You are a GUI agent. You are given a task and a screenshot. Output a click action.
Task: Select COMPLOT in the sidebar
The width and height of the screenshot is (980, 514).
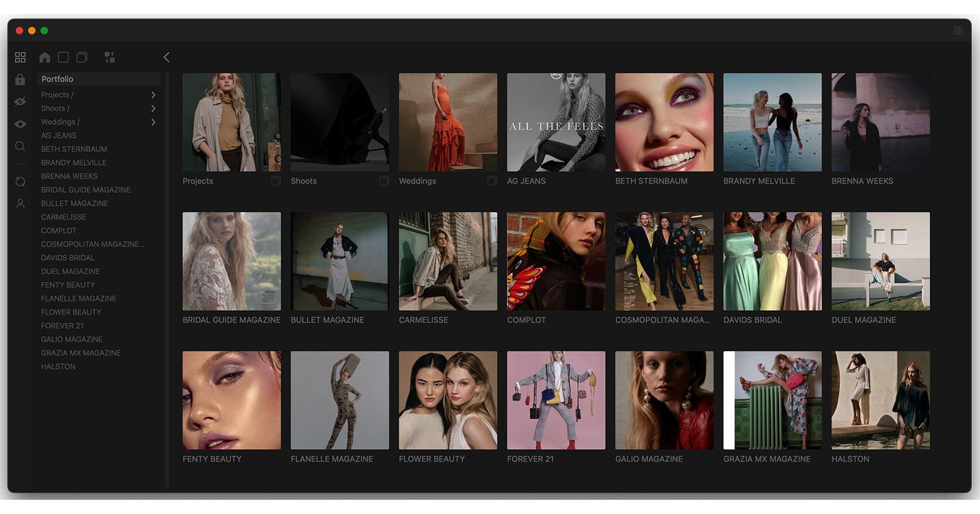59,231
